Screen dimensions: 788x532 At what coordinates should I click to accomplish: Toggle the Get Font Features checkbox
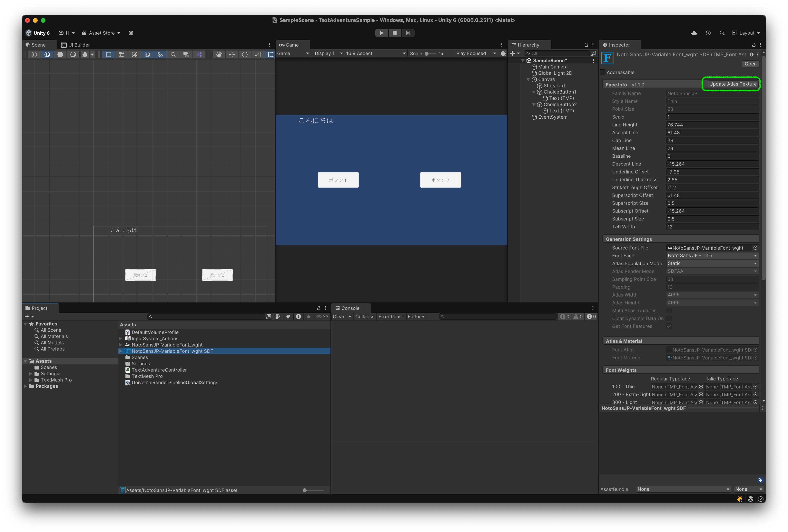click(x=669, y=326)
